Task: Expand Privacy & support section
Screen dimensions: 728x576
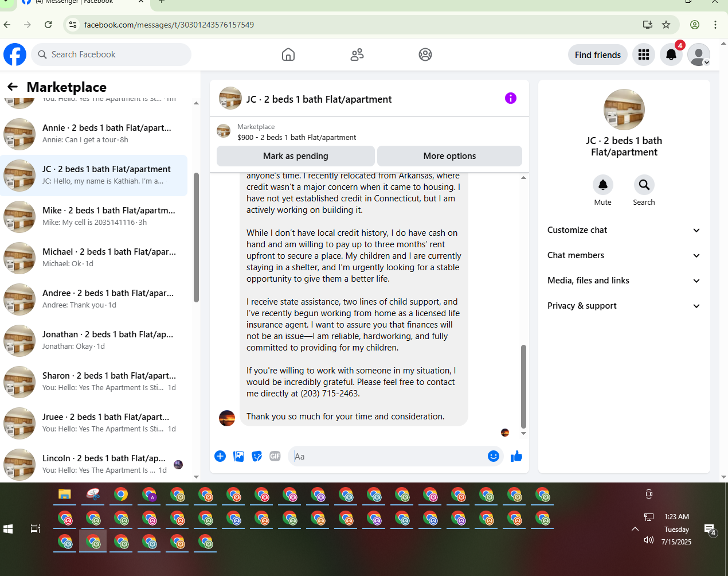Action: pyautogui.click(x=624, y=306)
